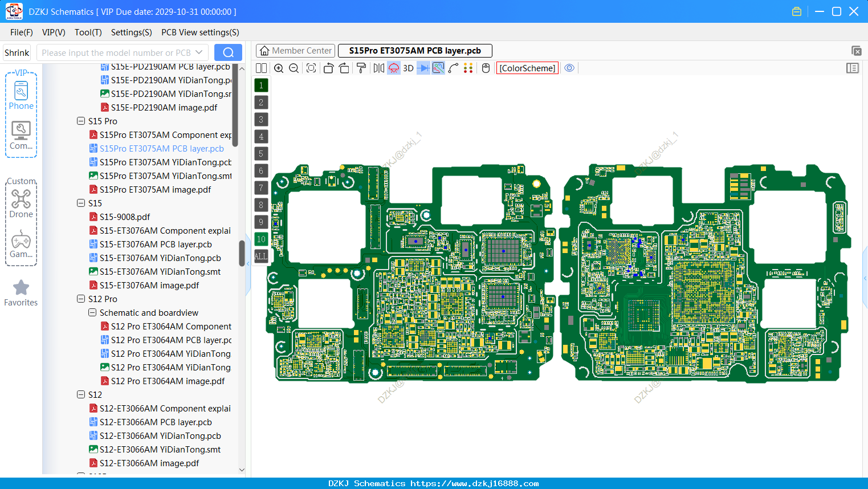Toggle the split view icon
Screen dimensions: 868x489
click(261, 68)
